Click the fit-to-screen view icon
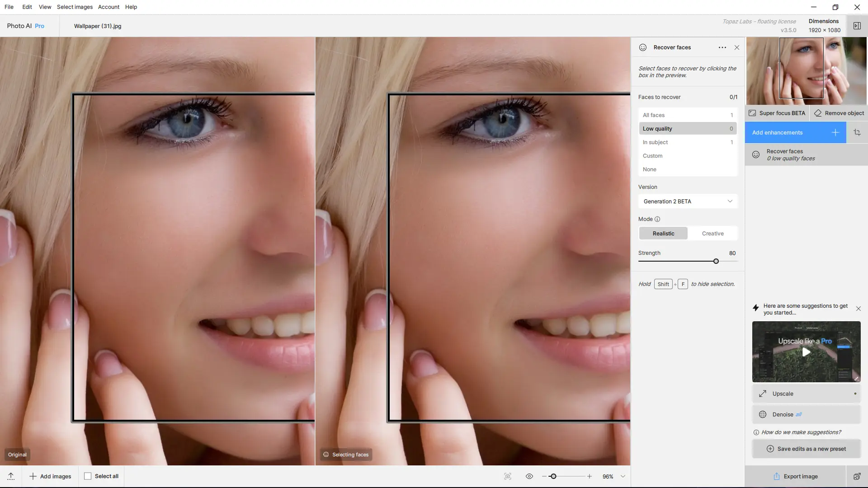Screen dimensions: 868x488 pos(508,476)
